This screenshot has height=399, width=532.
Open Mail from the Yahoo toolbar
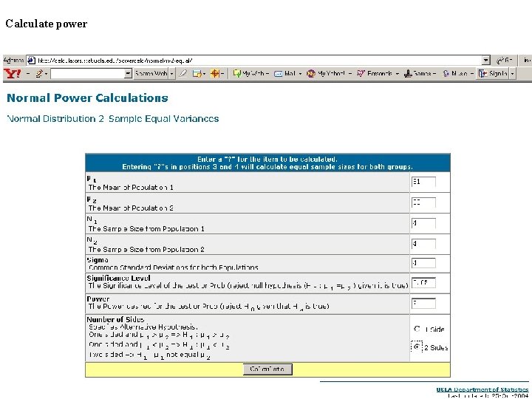pos(287,73)
